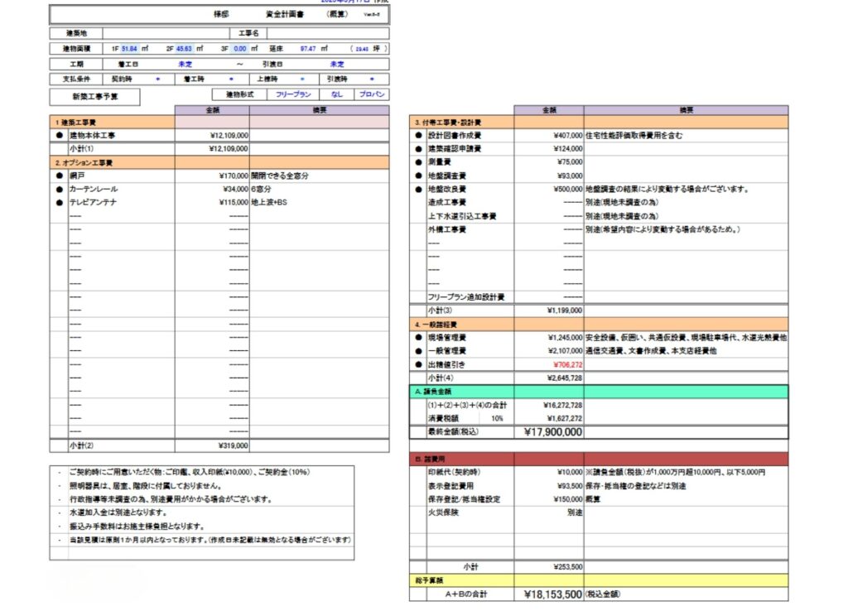The width and height of the screenshot is (848, 616).
Task: Click the left table 金額 column header
Action: coord(213,110)
